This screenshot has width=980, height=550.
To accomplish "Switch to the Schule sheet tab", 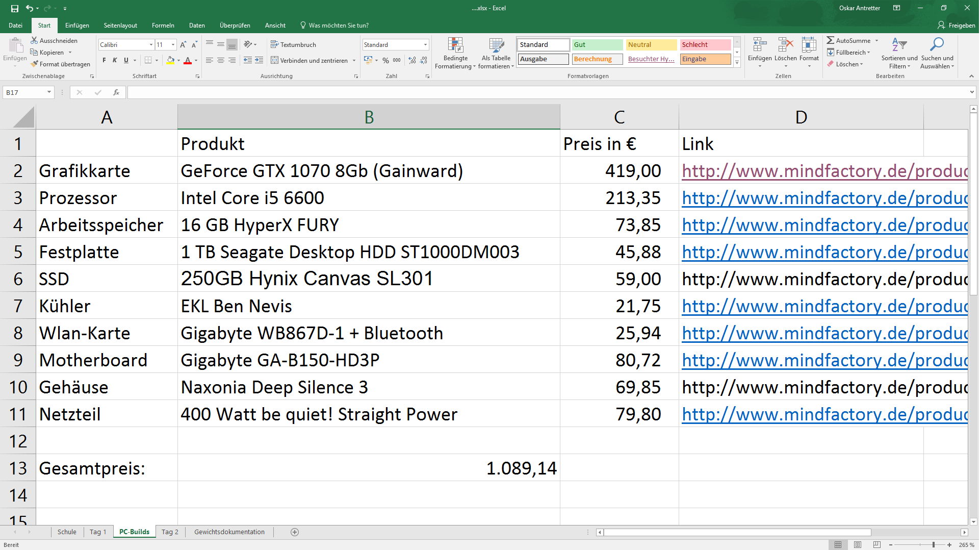I will coord(67,532).
